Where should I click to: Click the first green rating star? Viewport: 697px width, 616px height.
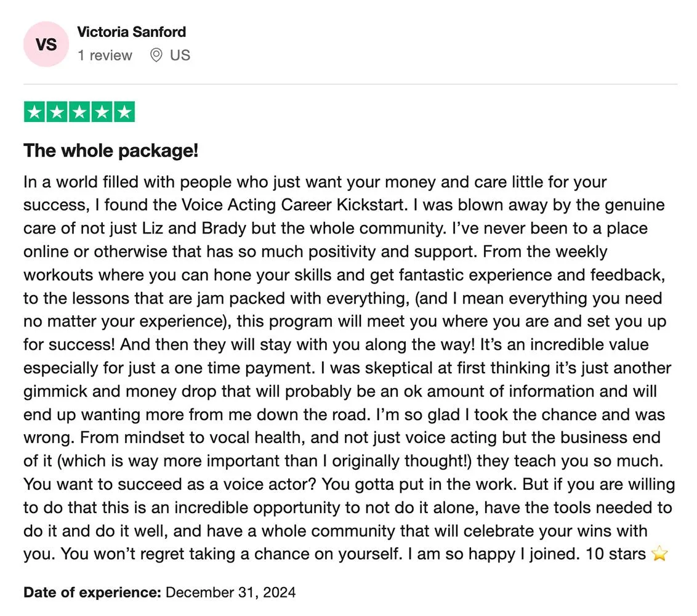34,112
